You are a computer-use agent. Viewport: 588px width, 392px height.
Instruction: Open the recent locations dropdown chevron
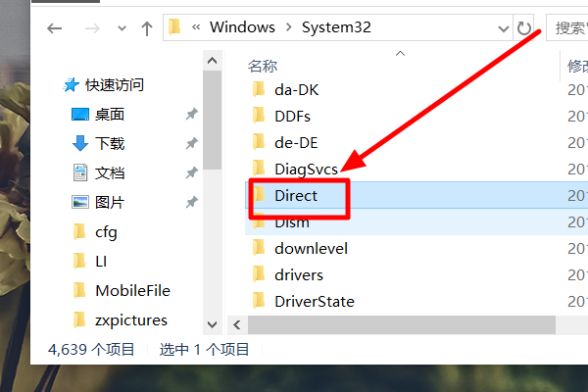click(x=122, y=28)
